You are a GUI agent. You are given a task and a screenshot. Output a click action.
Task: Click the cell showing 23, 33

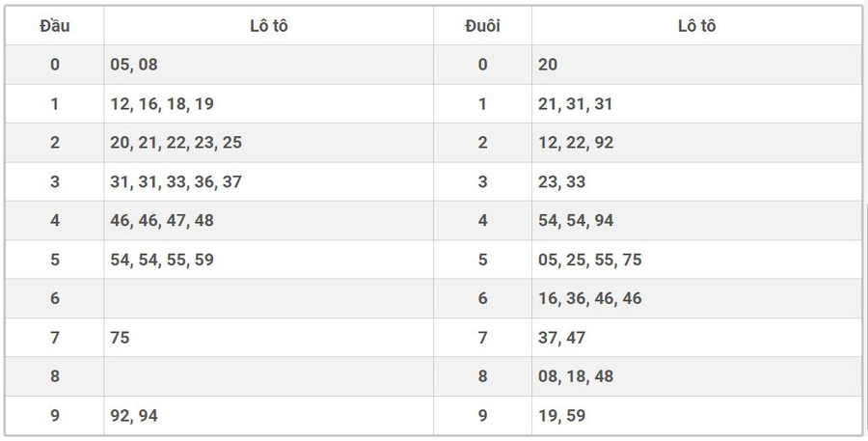(x=561, y=181)
